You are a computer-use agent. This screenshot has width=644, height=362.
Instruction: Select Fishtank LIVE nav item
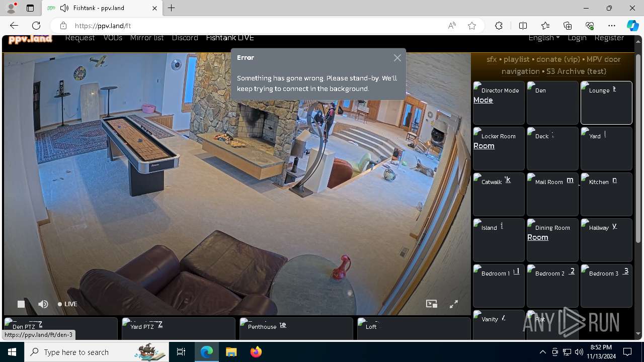[x=230, y=38]
